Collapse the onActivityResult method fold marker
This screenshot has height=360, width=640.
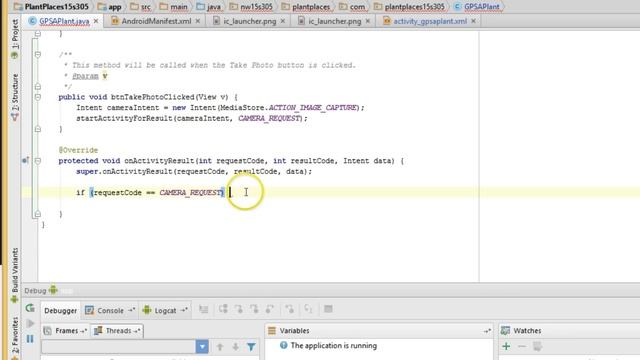coord(38,161)
